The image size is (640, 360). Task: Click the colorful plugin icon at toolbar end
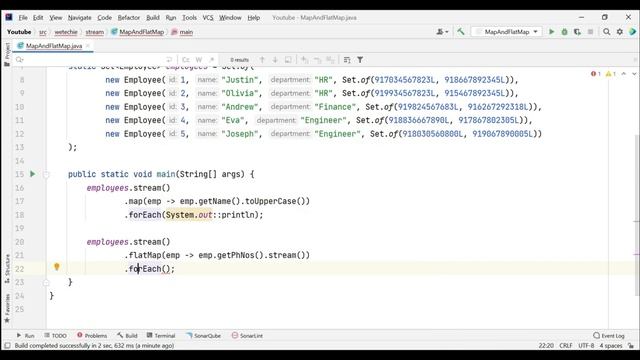tap(633, 31)
